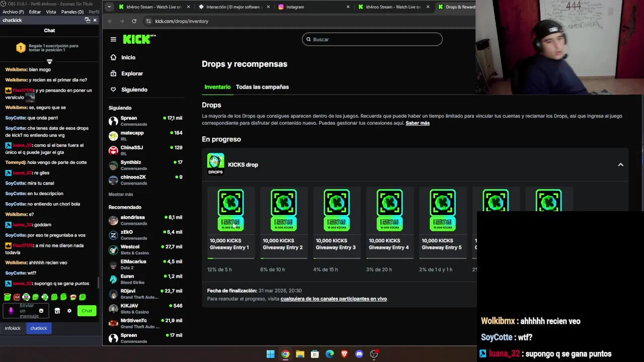Open OBS from the taskbar
Image resolution: width=644 pixels, height=362 pixels.
point(374,354)
